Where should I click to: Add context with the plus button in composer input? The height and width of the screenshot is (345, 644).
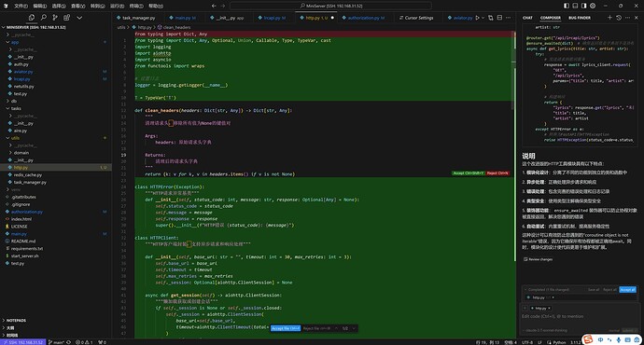[x=525, y=308]
